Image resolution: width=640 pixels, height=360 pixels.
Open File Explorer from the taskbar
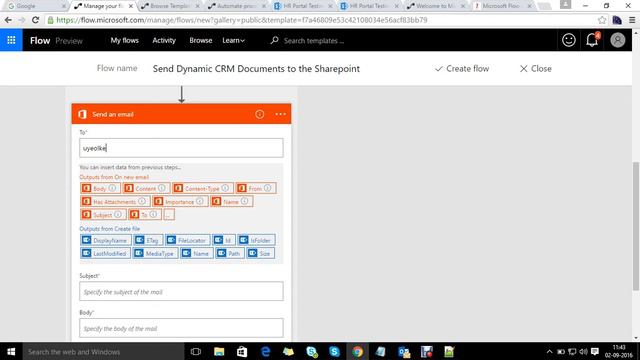tap(219, 351)
